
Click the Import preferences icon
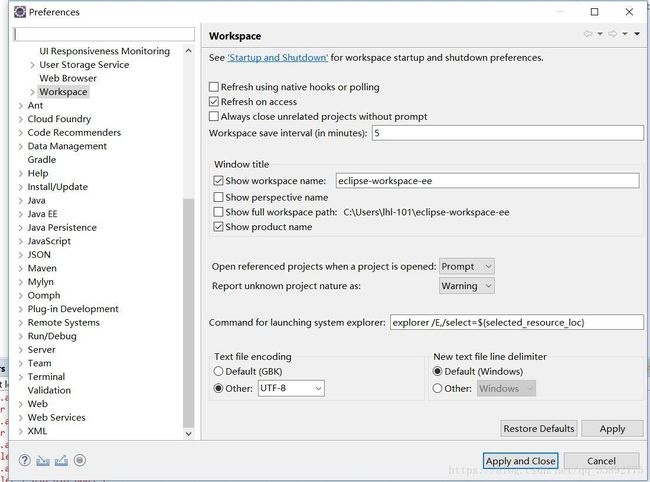pos(43,460)
